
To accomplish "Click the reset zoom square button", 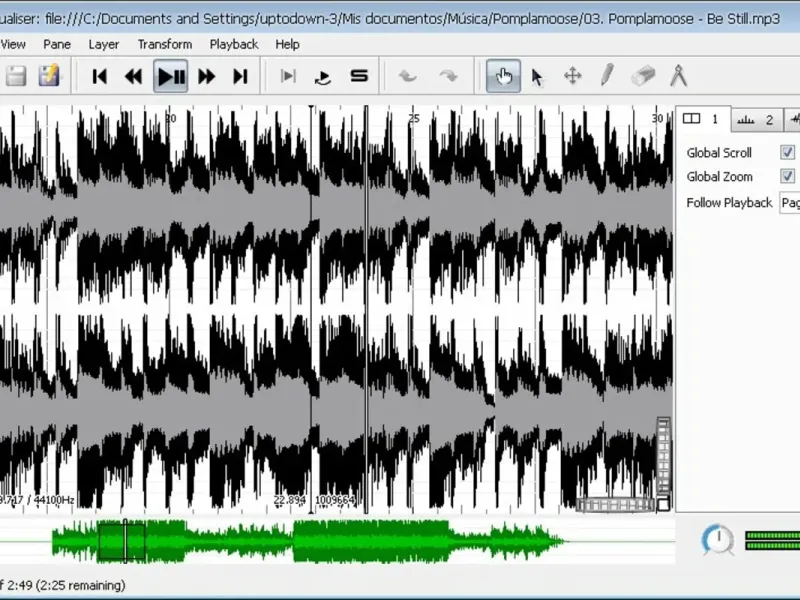I will 663,505.
